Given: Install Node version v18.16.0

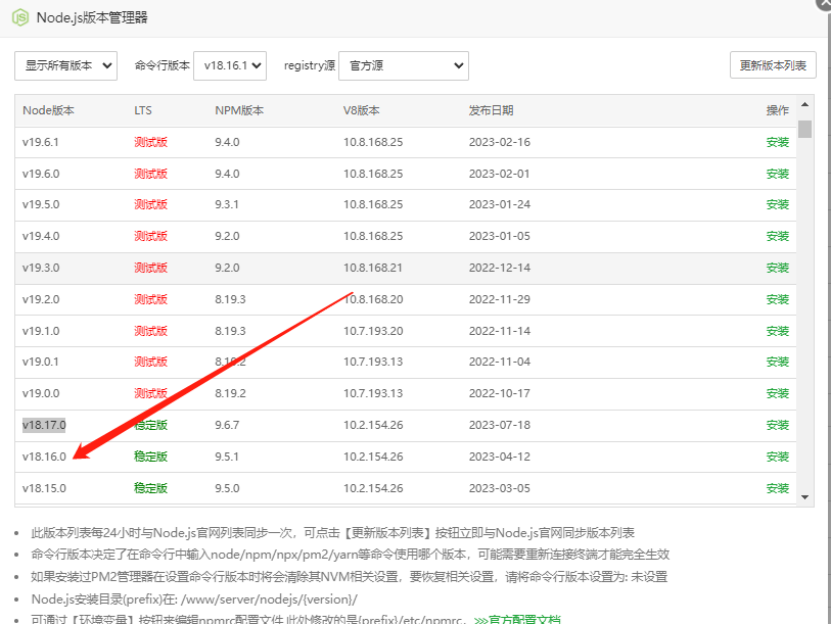Looking at the screenshot, I should pos(779,456).
